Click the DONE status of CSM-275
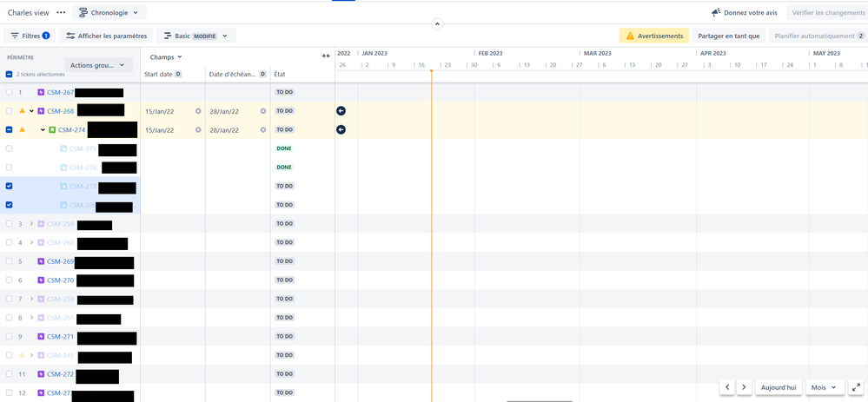Image resolution: width=868 pixels, height=402 pixels. (x=284, y=148)
